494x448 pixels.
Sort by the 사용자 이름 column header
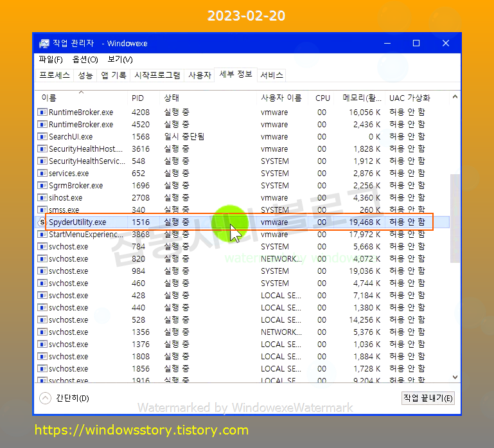click(282, 98)
